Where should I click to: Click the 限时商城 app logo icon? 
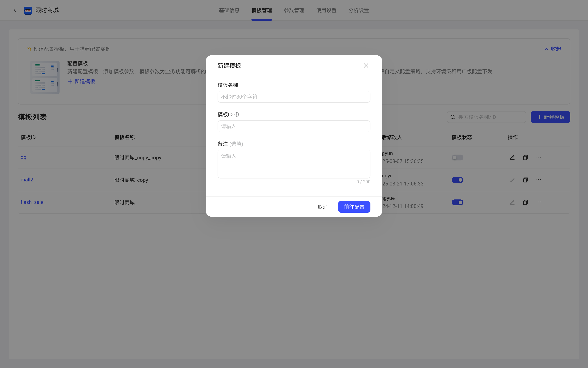(x=28, y=10)
